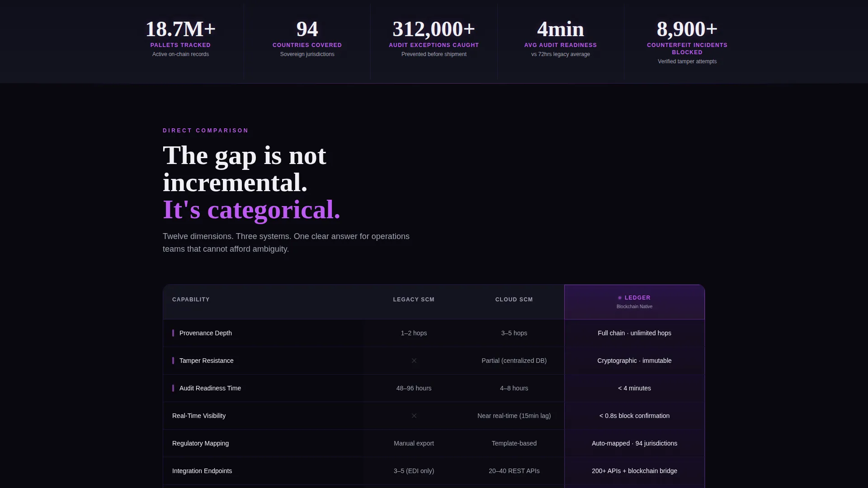Click the CLOUD SCM column header
Screen dimensions: 868x488
click(514, 300)
